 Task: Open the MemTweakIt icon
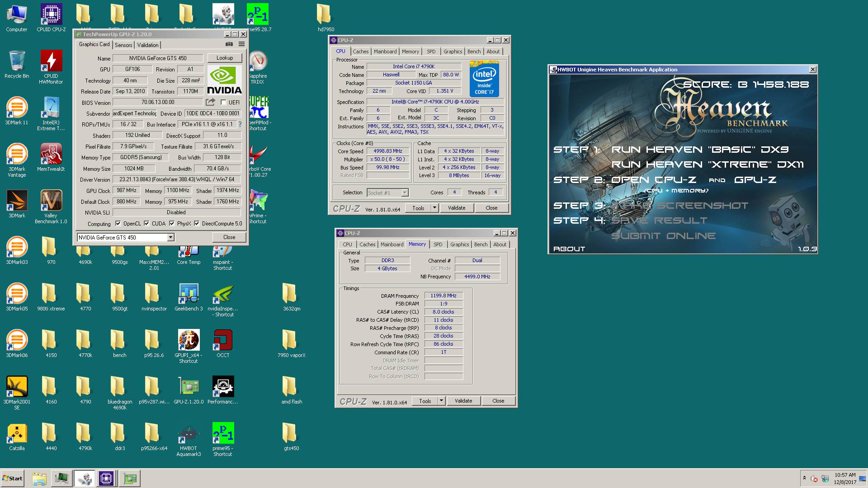click(x=51, y=157)
